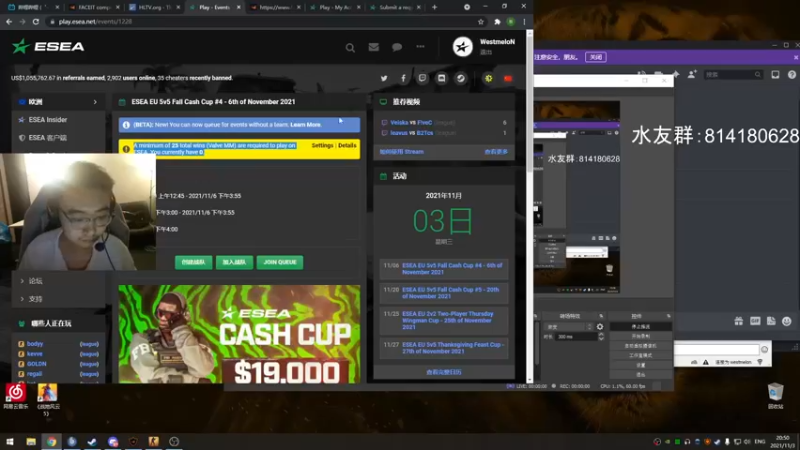Click the ESEA Cash Cup $19.000 banner

[x=239, y=334]
